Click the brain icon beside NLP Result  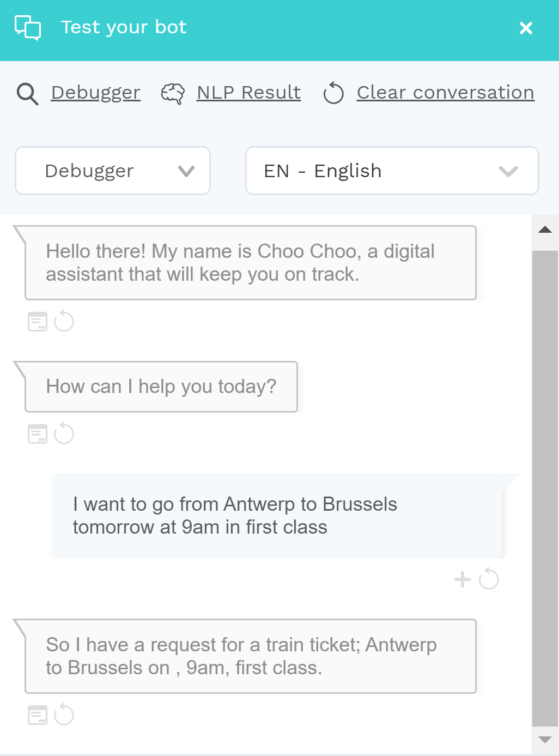tap(173, 94)
